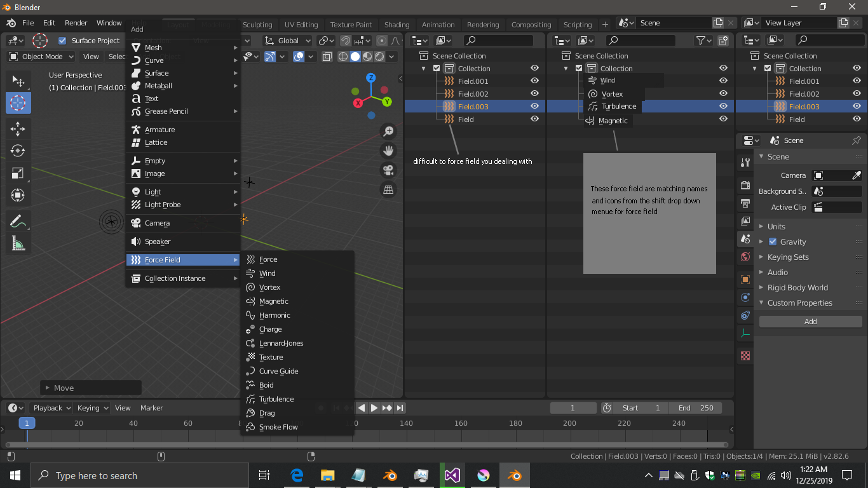868x488 pixels.
Task: Uncheck the Surface Project checkbox
Action: coord(62,41)
